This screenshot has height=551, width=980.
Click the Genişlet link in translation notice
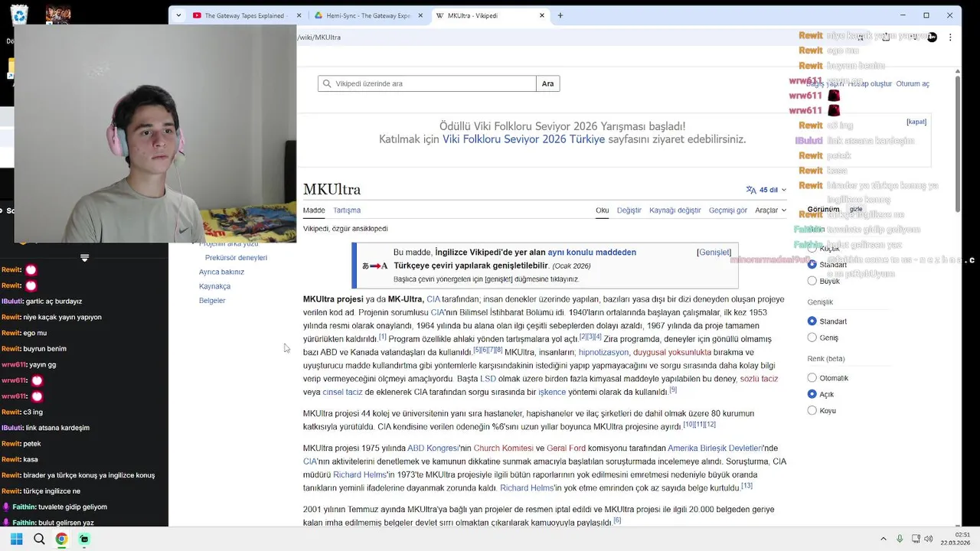714,253
